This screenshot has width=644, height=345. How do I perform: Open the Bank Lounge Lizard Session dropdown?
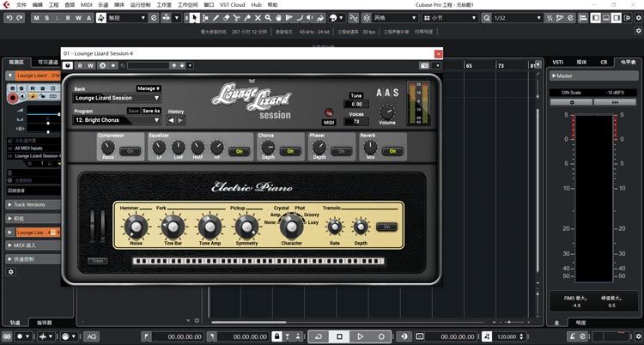(117, 98)
